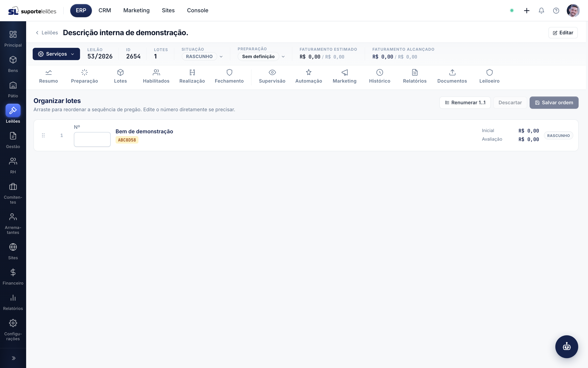
Task: Switch to Sites module in top bar
Action: (168, 10)
